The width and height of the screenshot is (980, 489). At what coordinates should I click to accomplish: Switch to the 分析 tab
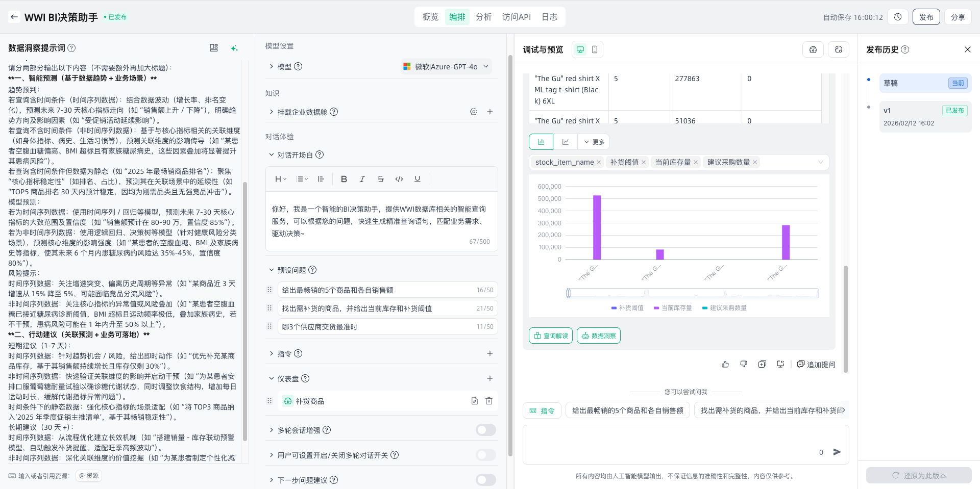[x=483, y=17]
